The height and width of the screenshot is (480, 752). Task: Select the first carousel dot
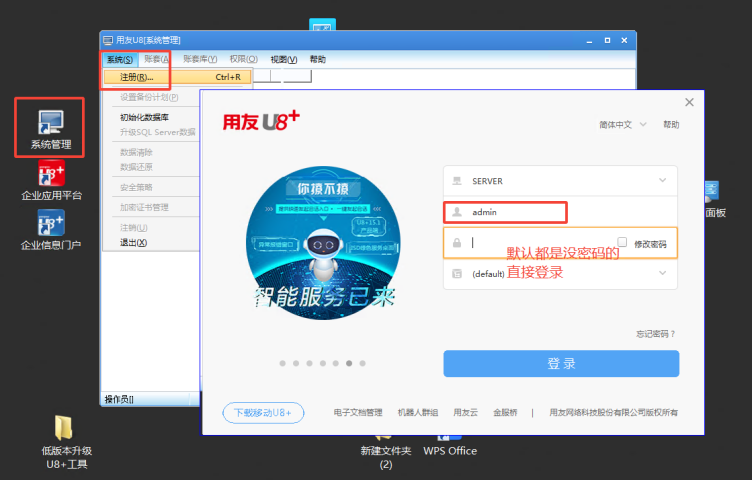(282, 363)
